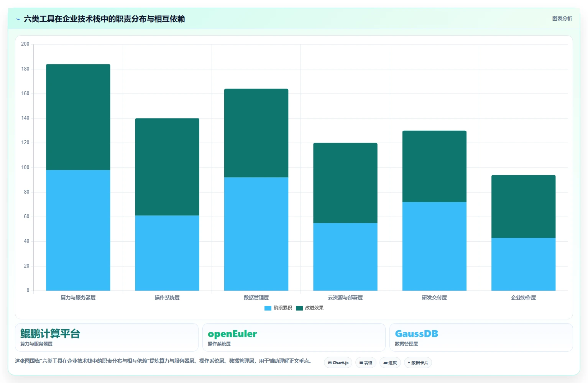Click the blue 云资源与部署层 bar segment
The width and height of the screenshot is (588, 383).
(x=345, y=257)
